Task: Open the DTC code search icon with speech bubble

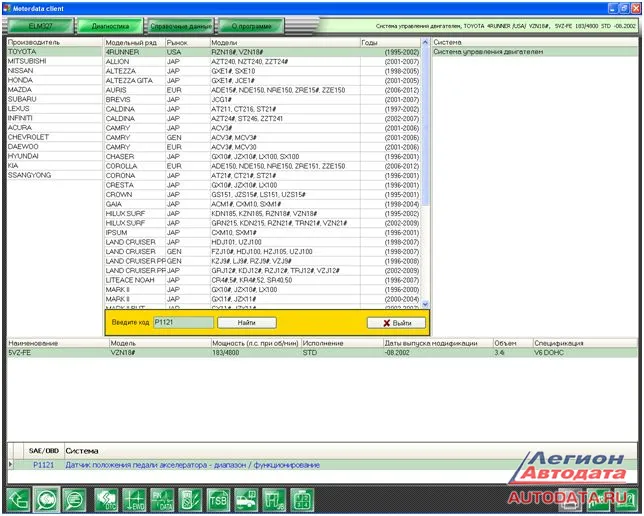Action: coord(46,500)
